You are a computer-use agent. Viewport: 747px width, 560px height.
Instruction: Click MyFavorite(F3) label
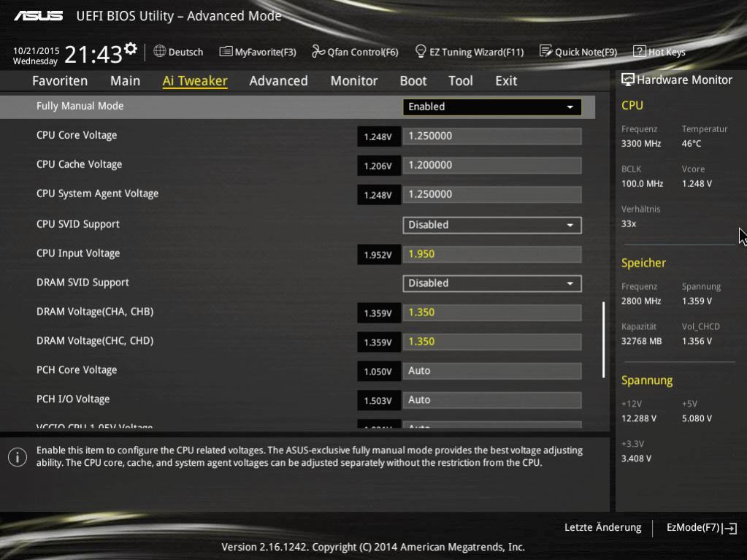[265, 52]
